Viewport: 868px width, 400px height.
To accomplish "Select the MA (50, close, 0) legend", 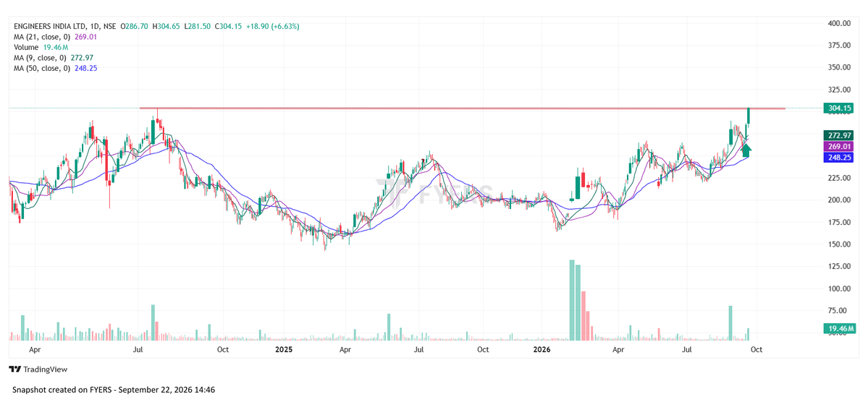I will click(x=55, y=68).
